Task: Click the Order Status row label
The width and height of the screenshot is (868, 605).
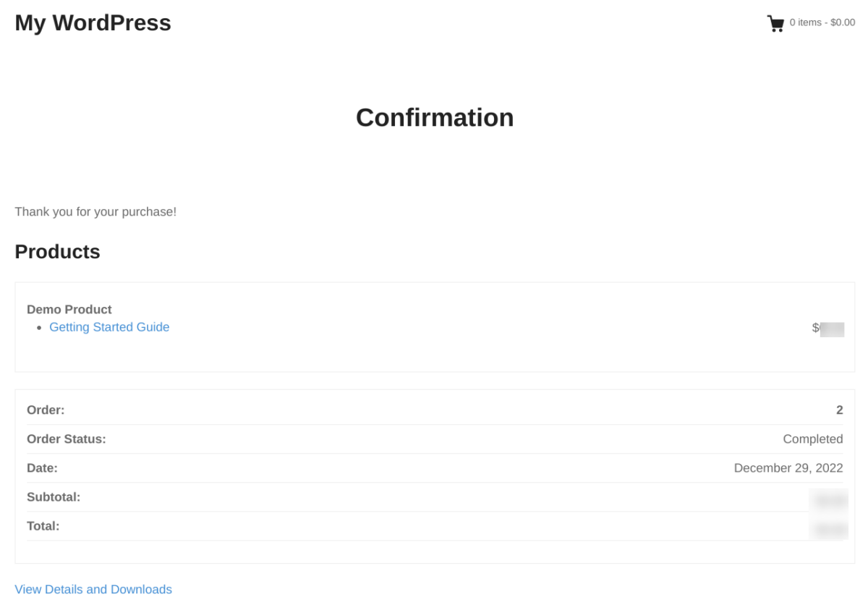Action: (x=67, y=439)
